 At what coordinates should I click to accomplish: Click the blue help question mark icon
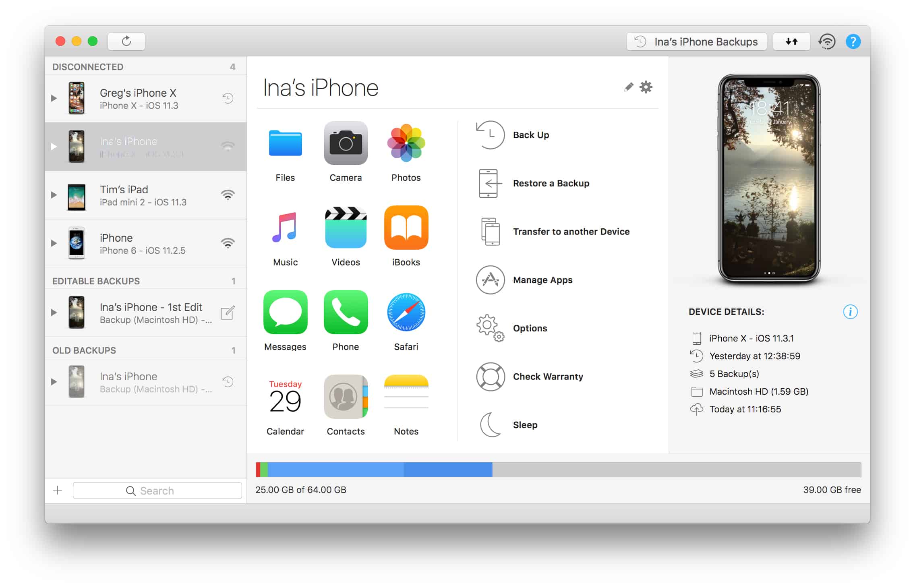[x=853, y=41]
